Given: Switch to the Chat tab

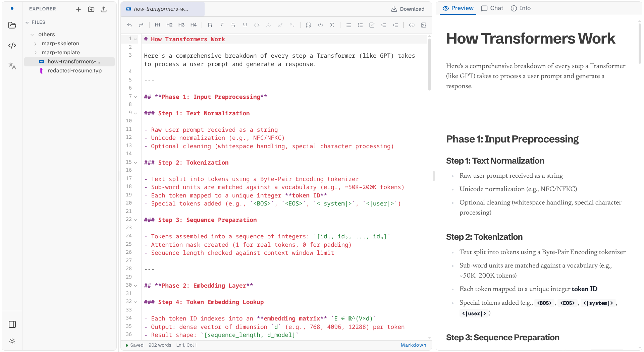Looking at the screenshot, I should pyautogui.click(x=492, y=8).
